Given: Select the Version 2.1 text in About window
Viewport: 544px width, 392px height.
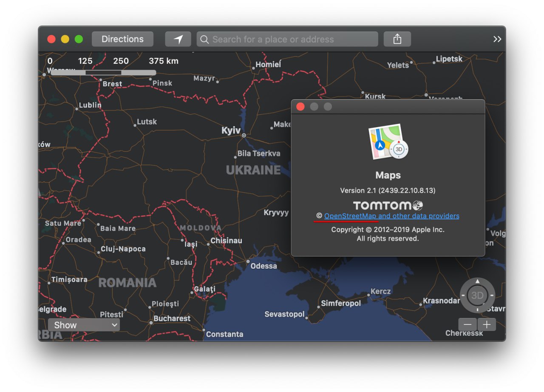Looking at the screenshot, I should (388, 190).
